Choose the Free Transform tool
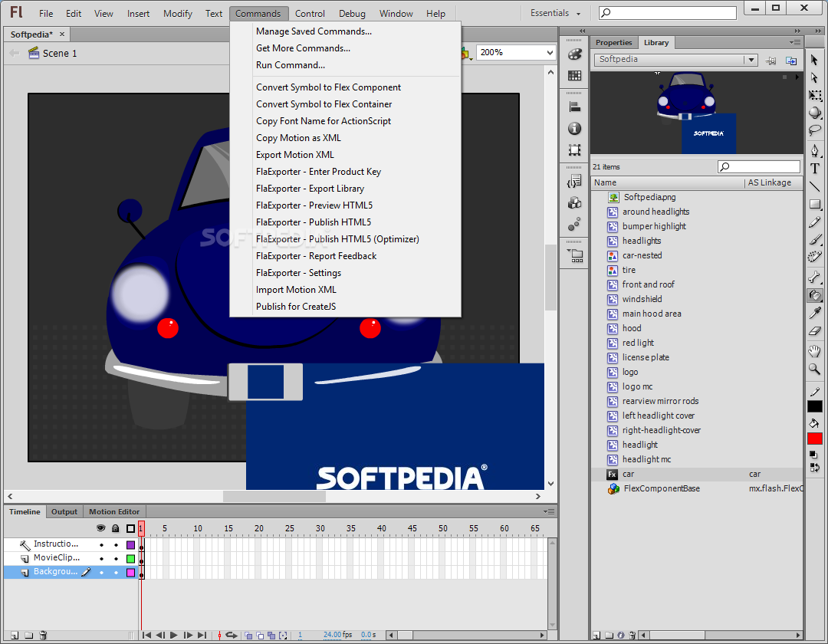 pyautogui.click(x=815, y=96)
